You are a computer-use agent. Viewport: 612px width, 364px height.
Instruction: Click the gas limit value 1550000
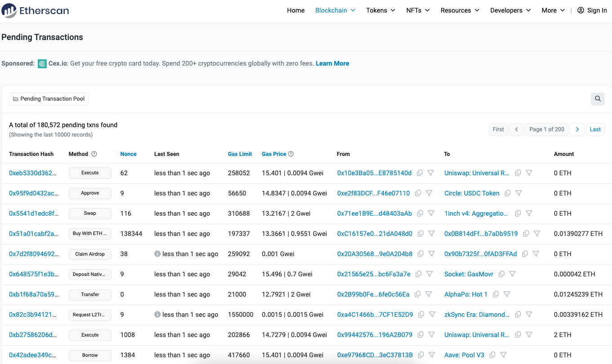pos(241,315)
